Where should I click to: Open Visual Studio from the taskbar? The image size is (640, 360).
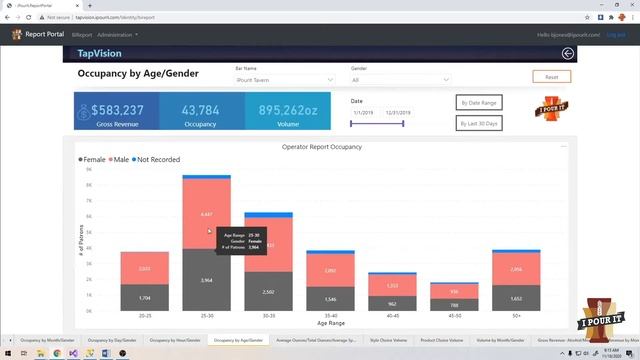[x=73, y=353]
